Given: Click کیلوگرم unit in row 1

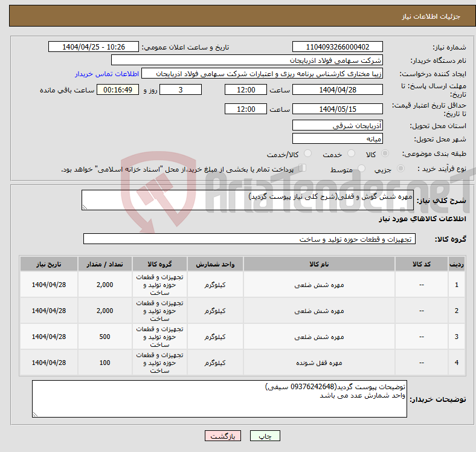Looking at the screenshot, I should pos(215,285).
